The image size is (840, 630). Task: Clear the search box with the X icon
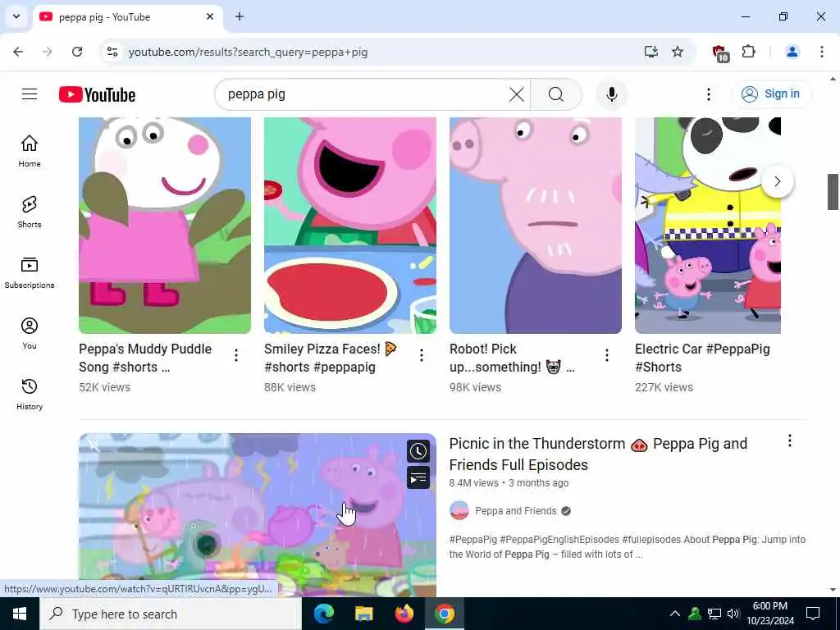(517, 94)
